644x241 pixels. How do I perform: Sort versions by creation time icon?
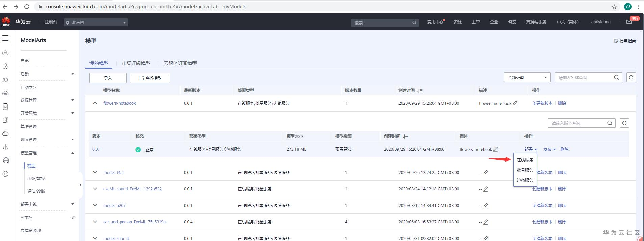[x=406, y=137]
